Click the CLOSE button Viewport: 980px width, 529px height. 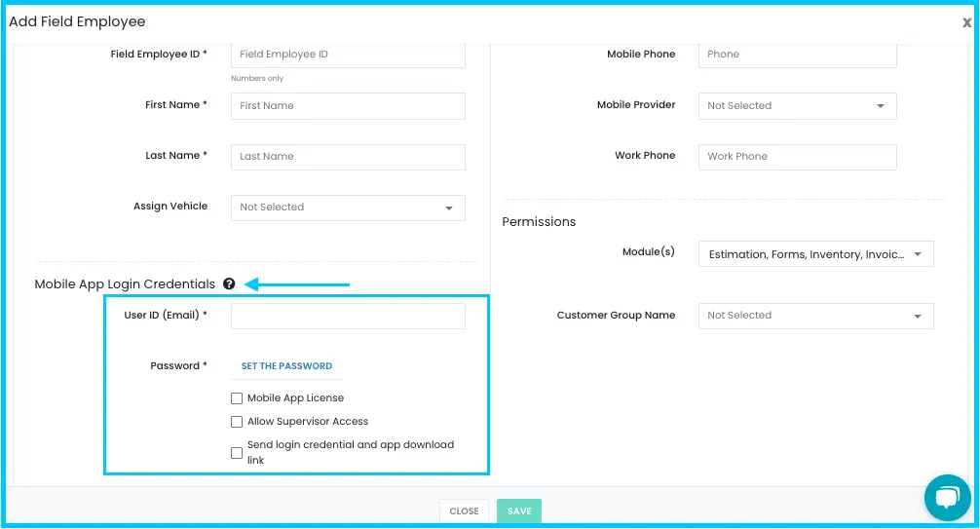tap(465, 510)
